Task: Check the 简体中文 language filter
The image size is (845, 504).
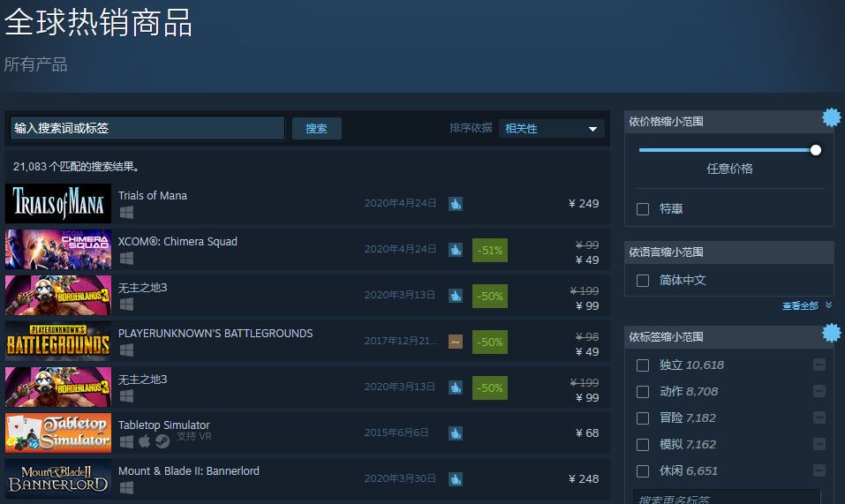Action: click(x=643, y=281)
